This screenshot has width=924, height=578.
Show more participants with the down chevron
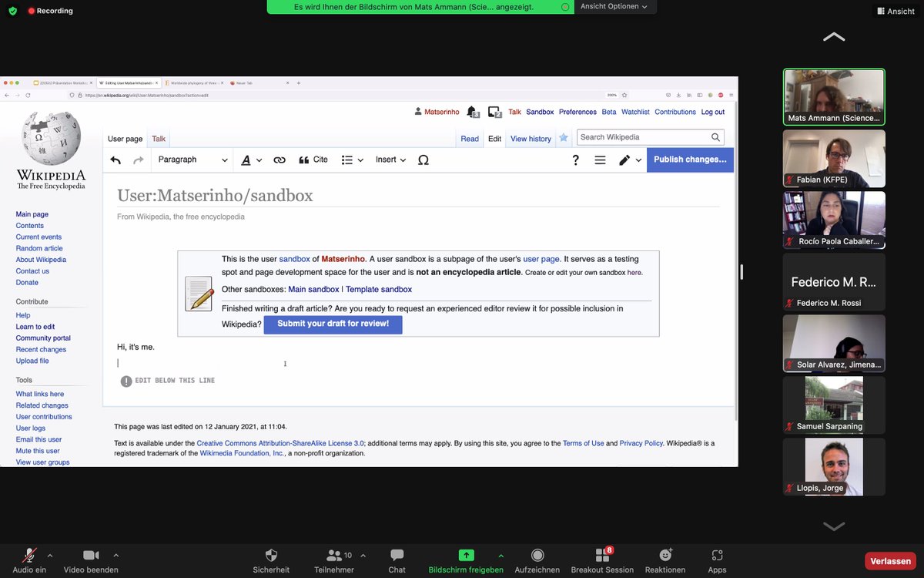coord(834,526)
